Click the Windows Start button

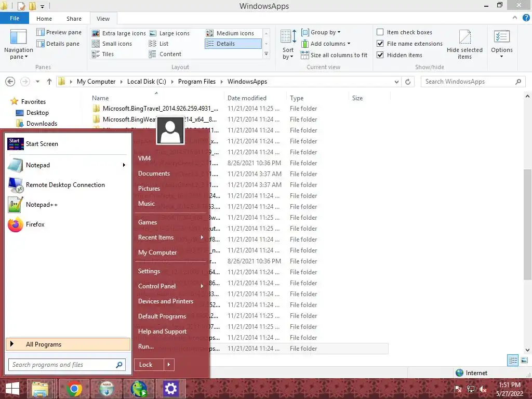[12, 389]
